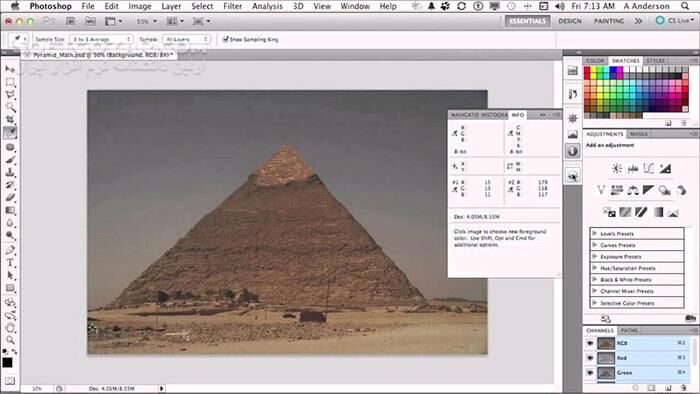This screenshot has height=394, width=700.
Task: Select the Polygonal Lasso tool
Action: click(x=10, y=95)
